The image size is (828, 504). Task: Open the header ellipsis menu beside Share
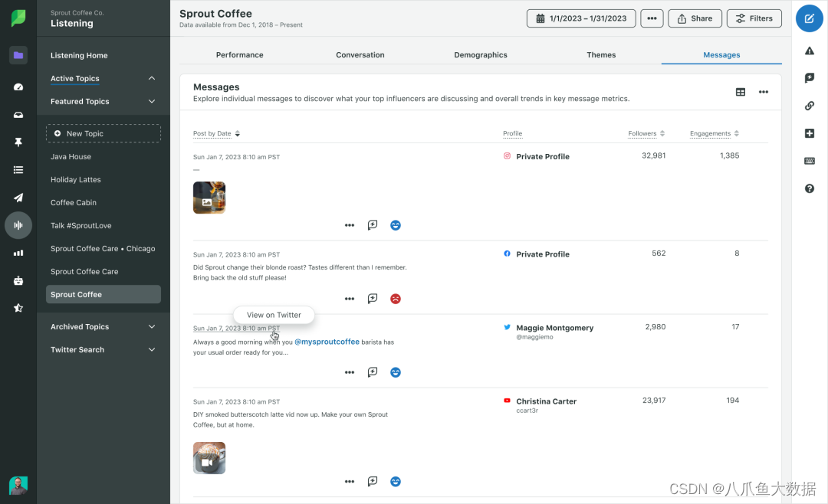click(x=652, y=18)
